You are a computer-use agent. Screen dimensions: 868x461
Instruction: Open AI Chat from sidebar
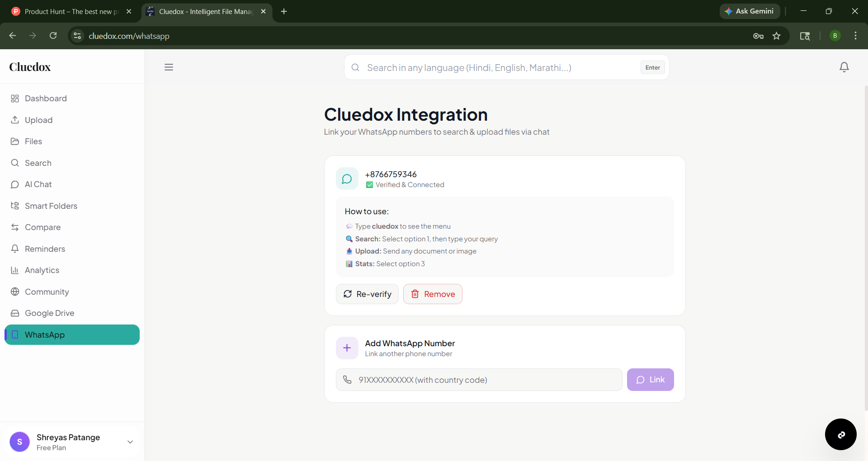(x=72, y=184)
